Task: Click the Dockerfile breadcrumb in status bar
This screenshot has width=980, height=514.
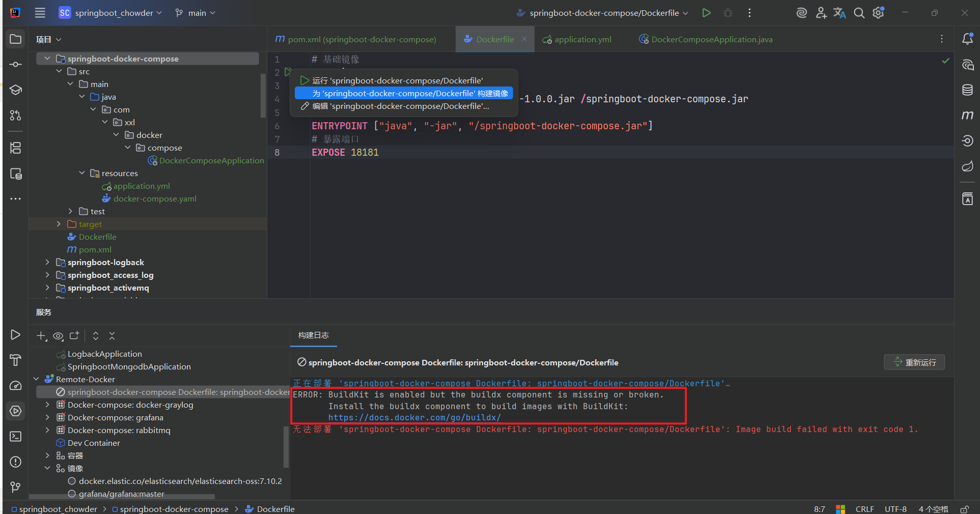Action: coord(270,509)
